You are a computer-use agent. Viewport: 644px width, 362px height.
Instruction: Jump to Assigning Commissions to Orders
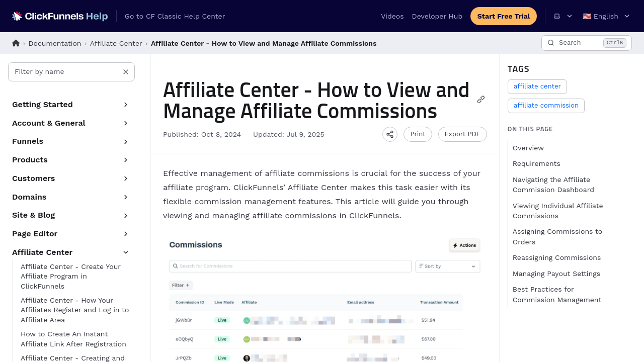click(x=557, y=237)
